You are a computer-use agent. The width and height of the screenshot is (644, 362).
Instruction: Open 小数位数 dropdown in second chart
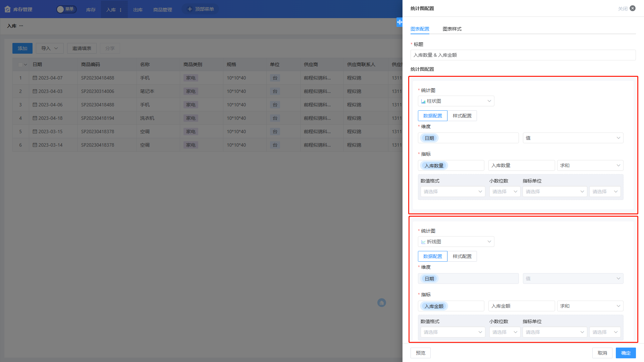pyautogui.click(x=505, y=332)
